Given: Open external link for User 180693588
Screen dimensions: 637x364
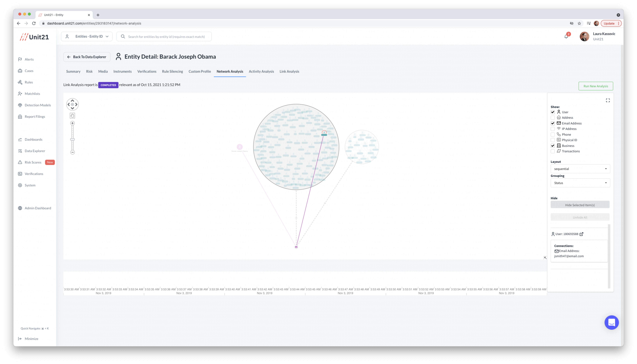Looking at the screenshot, I should [x=581, y=234].
